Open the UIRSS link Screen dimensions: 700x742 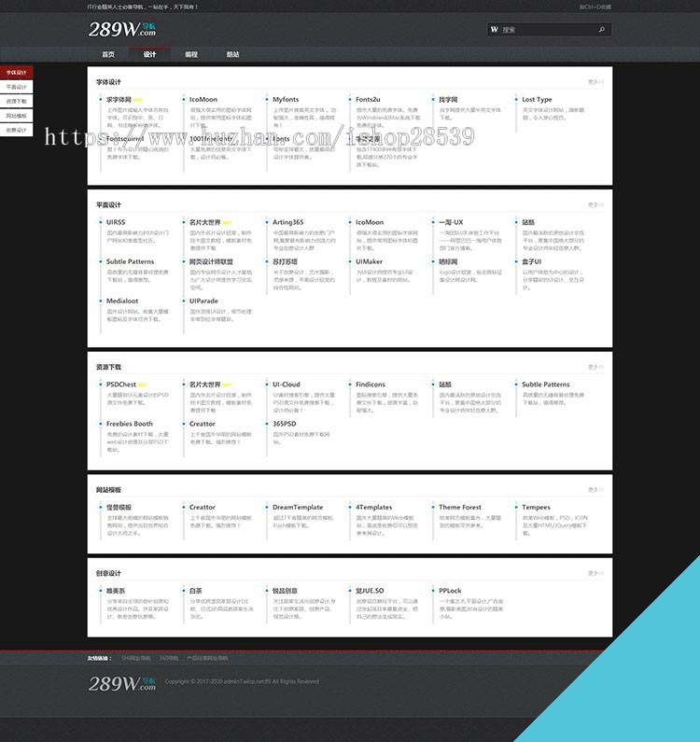coord(116,222)
